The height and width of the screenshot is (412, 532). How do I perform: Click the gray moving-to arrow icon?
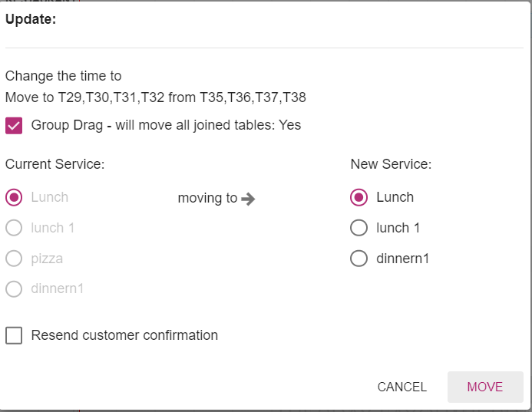point(248,199)
